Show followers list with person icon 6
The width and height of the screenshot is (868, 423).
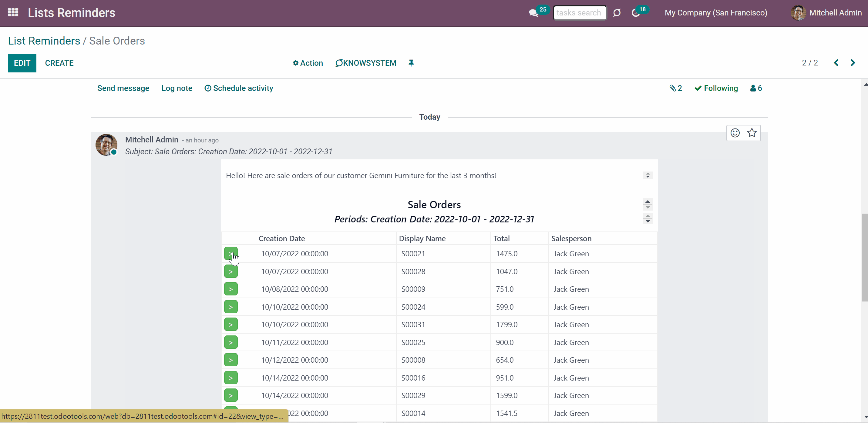[x=756, y=88]
